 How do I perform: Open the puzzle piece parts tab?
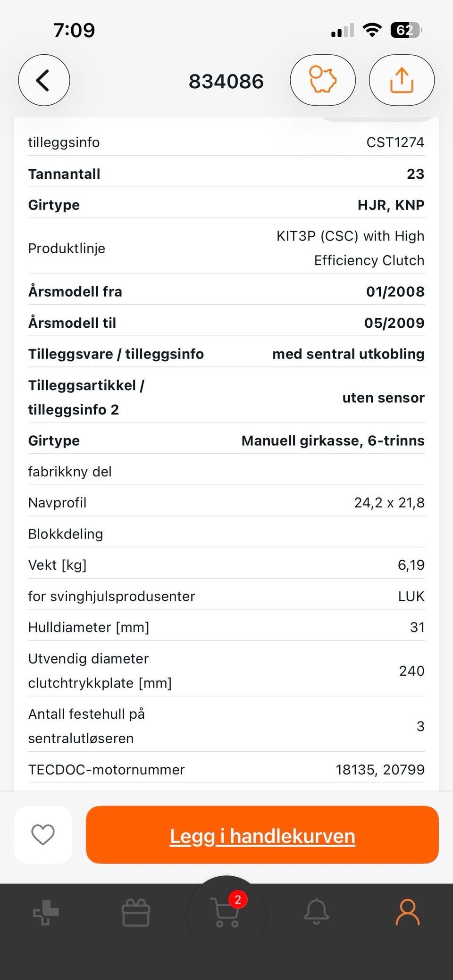(x=46, y=912)
